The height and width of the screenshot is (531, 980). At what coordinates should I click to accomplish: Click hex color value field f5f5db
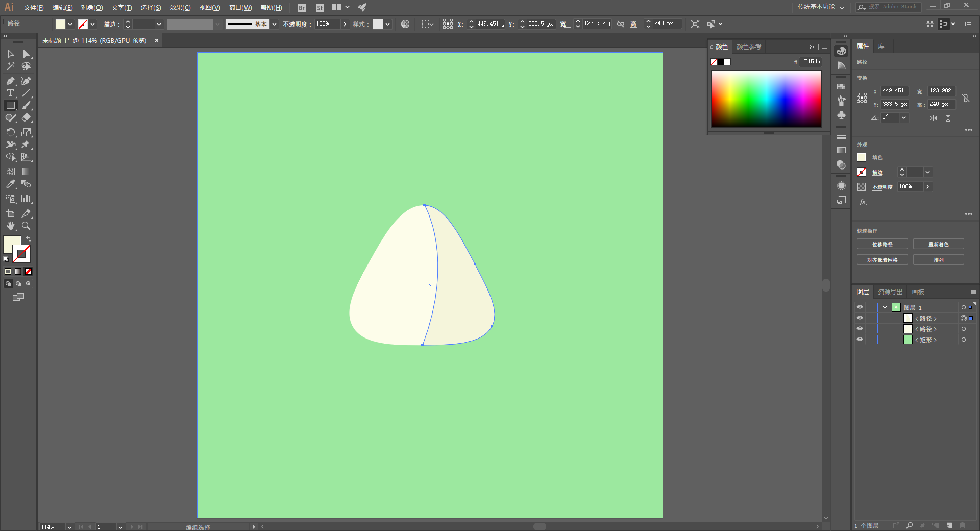pos(811,62)
